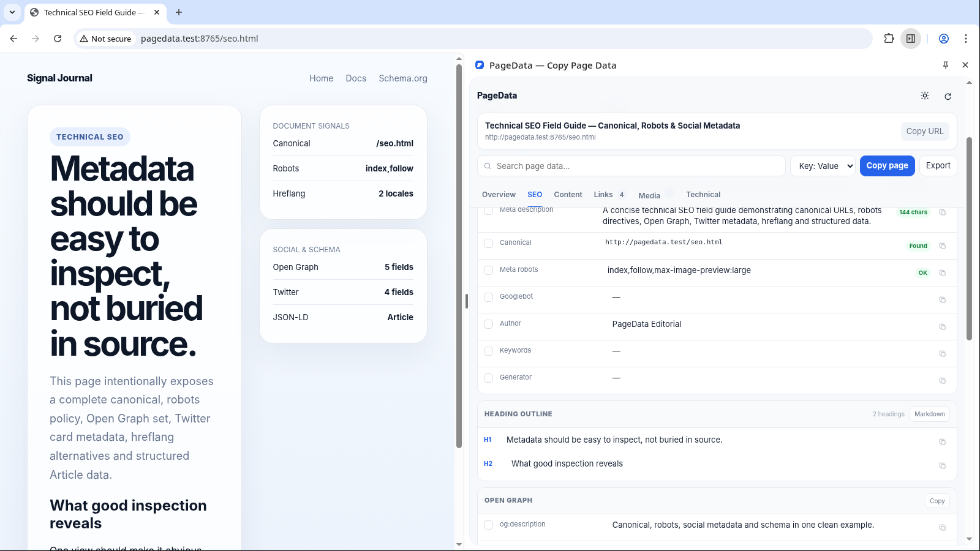This screenshot has height=551, width=980.
Task: Check the Author row checkbox
Action: tap(489, 324)
